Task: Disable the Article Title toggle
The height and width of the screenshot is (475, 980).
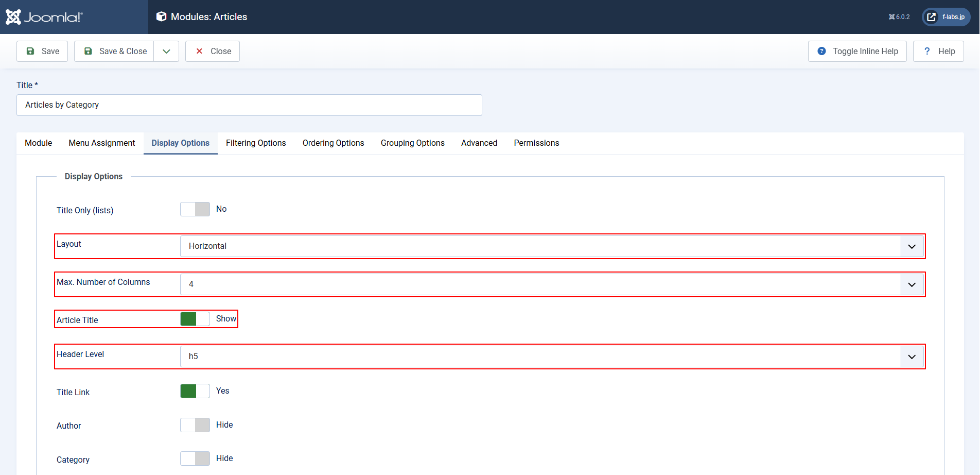Action: tap(195, 318)
